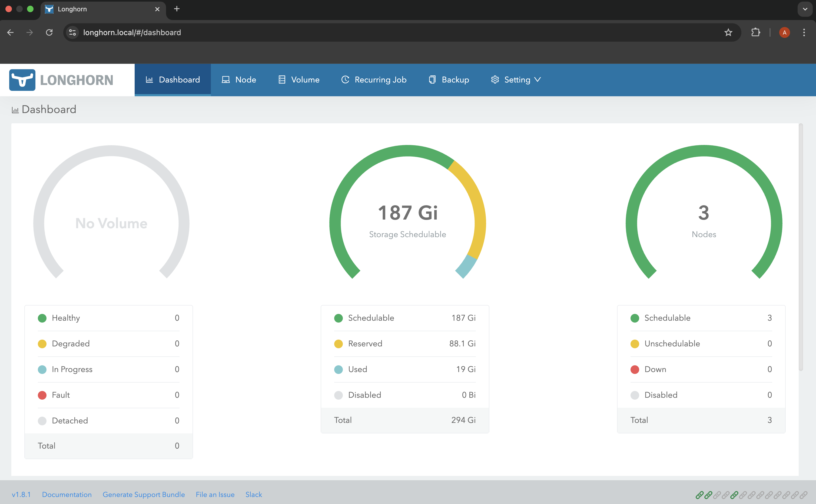
Task: Click the Schedulable node status dot
Action: tap(635, 318)
